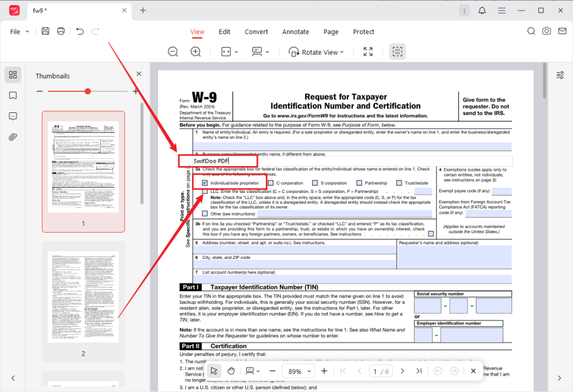Close the Thumbnails panel
Image resolution: width=573 pixels, height=392 pixels.
139,74
